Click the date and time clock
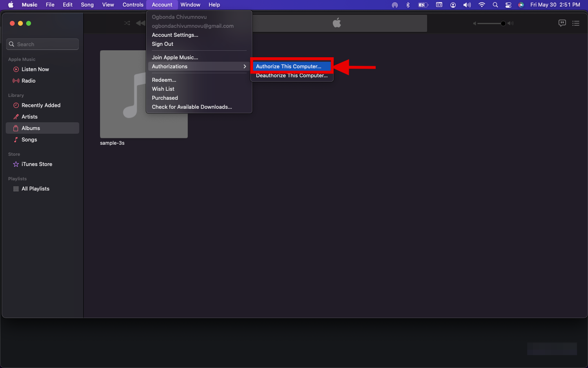 [x=555, y=5]
